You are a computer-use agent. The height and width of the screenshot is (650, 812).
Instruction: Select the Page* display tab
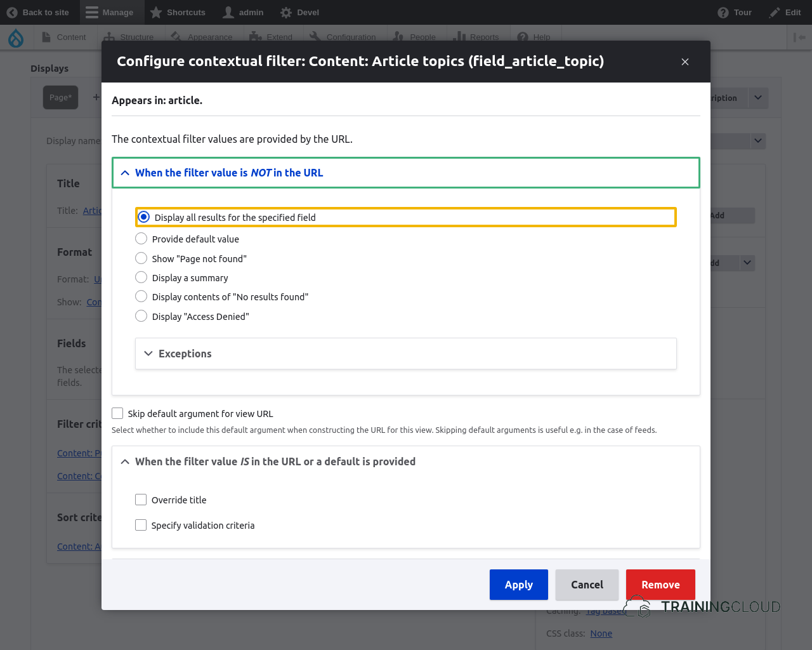pos(61,97)
